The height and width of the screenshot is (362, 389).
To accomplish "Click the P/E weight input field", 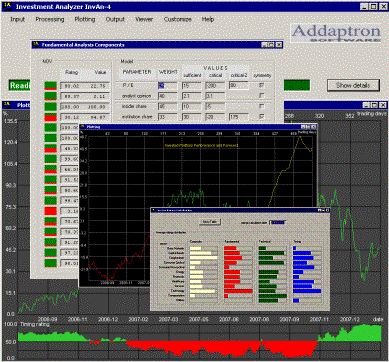I will point(168,86).
